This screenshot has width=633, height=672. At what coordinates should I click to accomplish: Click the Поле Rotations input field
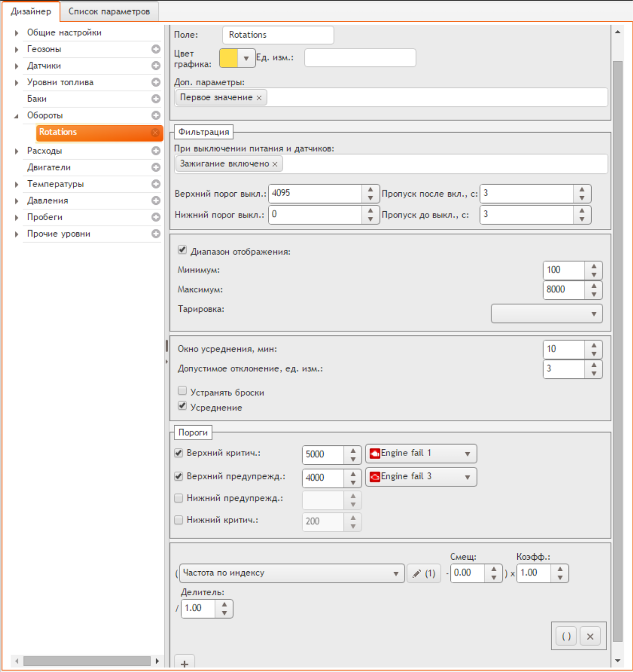tap(278, 35)
